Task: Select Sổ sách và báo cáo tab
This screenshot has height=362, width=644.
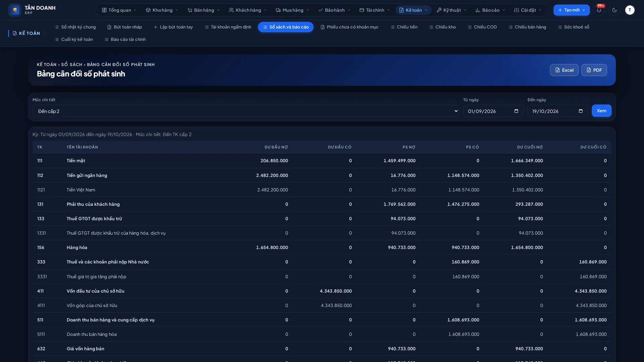Action: pos(286,27)
